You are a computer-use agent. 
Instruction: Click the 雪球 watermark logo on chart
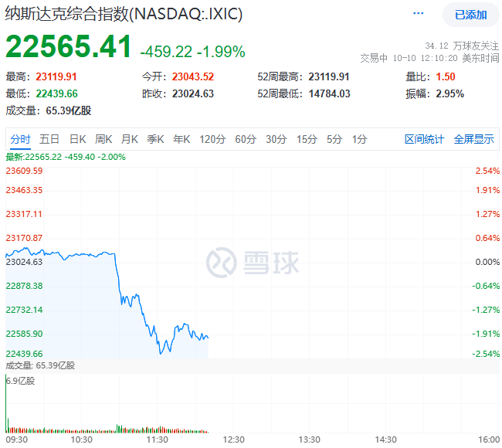click(253, 262)
